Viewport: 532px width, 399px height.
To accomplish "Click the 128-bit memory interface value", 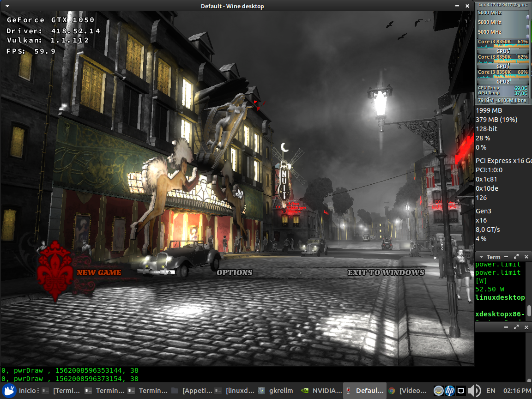I will tap(486, 129).
